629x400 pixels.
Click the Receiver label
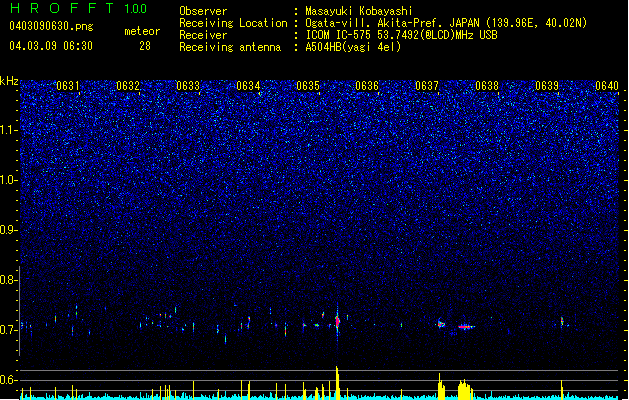pyautogui.click(x=203, y=35)
